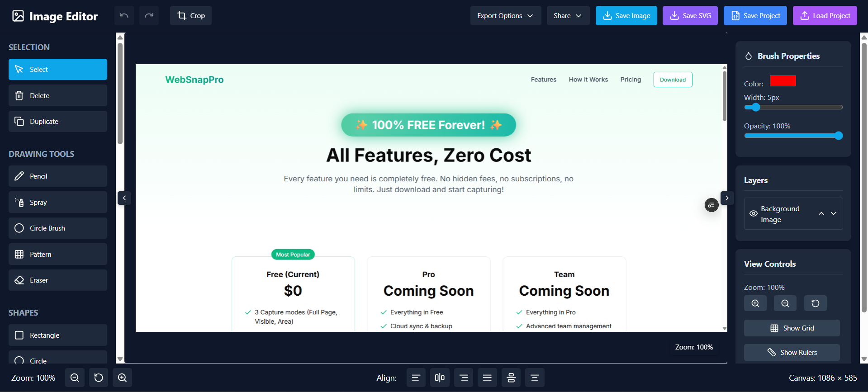
Task: Click the undo arrow icon
Action: [124, 16]
